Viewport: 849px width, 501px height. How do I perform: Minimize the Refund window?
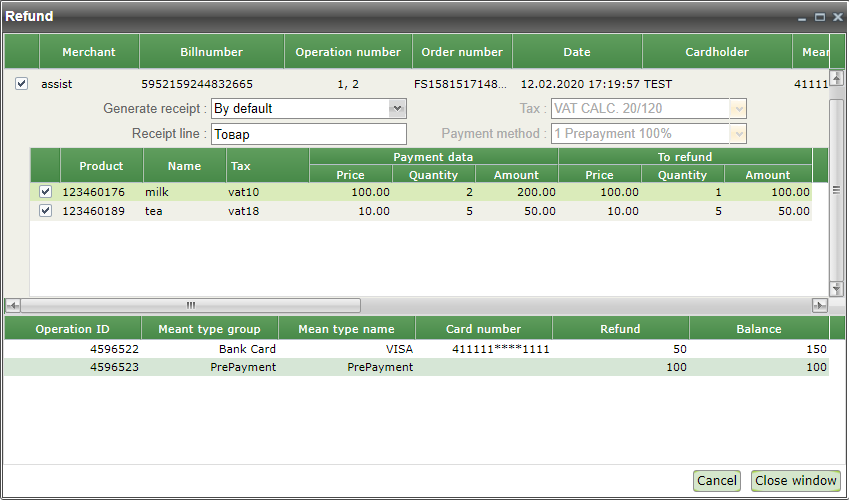(x=802, y=17)
